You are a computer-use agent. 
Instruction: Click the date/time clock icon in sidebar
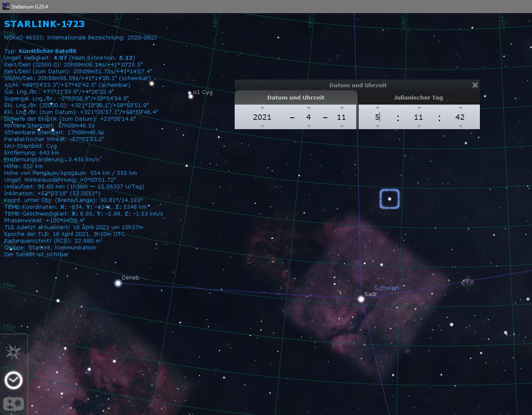(x=14, y=381)
